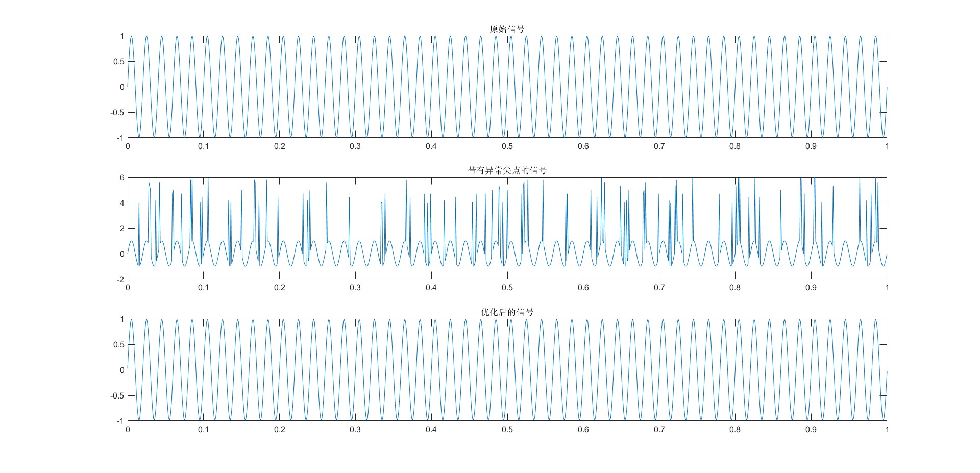Choose x-axis tick 0.3 under the 优化后的信号 plot
Image resolution: width=980 pixels, height=473 pixels.
pos(355,430)
